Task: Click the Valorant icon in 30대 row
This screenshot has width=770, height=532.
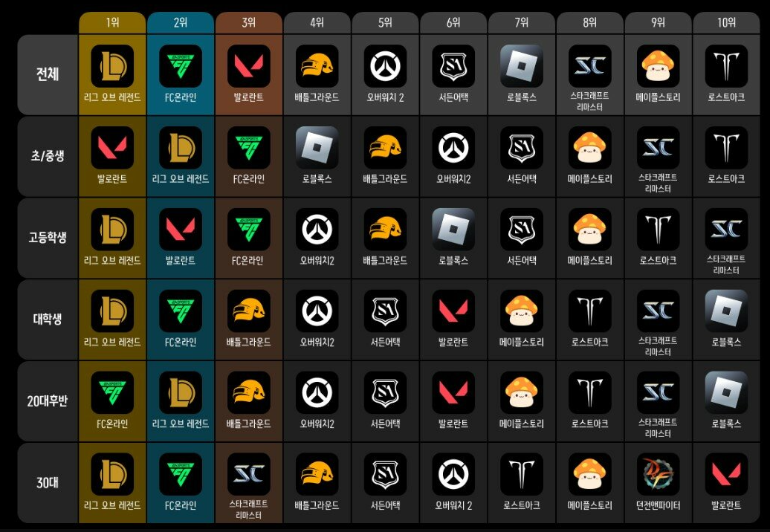Action: (x=726, y=475)
